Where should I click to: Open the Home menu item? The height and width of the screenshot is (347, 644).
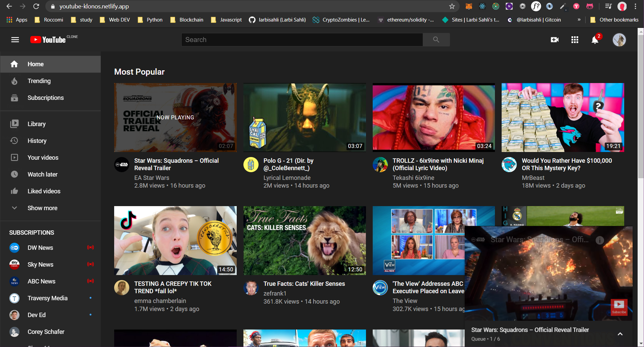point(50,64)
